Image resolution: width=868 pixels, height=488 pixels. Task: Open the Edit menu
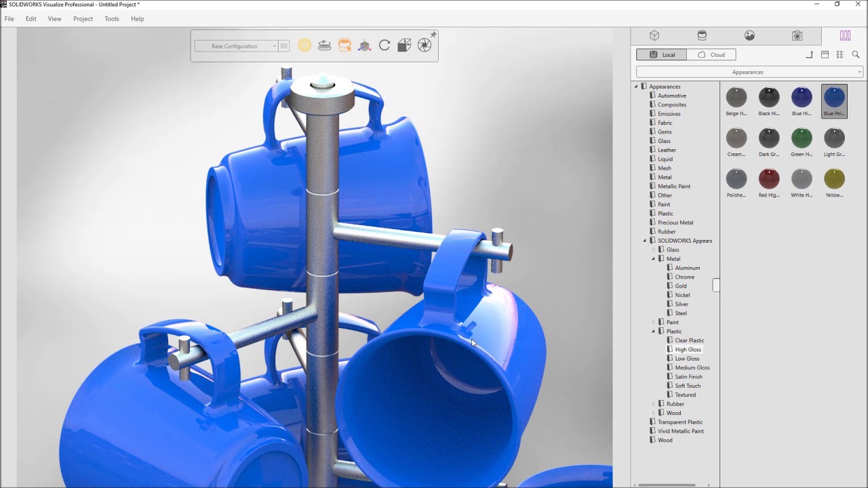click(31, 19)
